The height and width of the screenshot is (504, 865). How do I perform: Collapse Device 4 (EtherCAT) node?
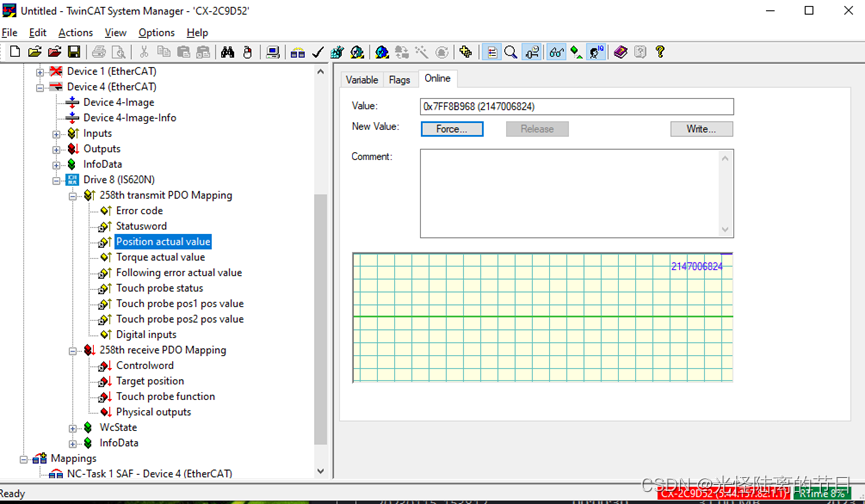[40, 87]
